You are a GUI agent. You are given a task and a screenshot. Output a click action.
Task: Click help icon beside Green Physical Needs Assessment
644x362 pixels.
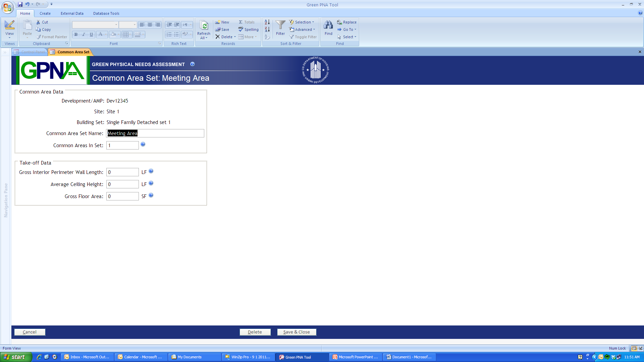coord(193,64)
